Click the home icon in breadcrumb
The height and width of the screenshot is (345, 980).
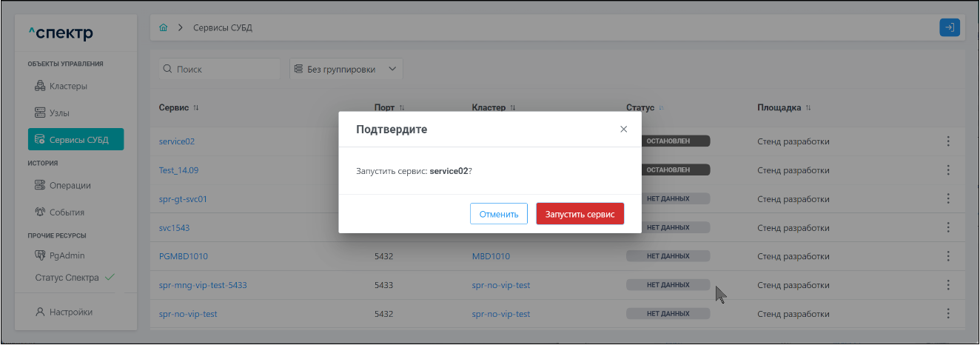[x=164, y=27]
